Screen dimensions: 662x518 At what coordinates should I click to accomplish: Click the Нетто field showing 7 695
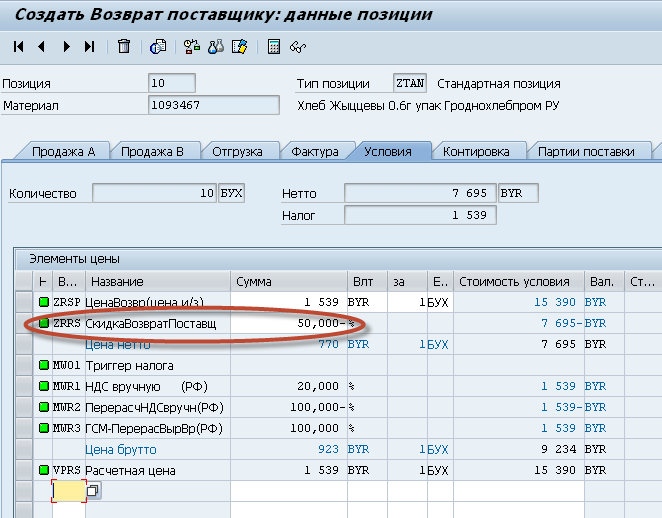421,193
